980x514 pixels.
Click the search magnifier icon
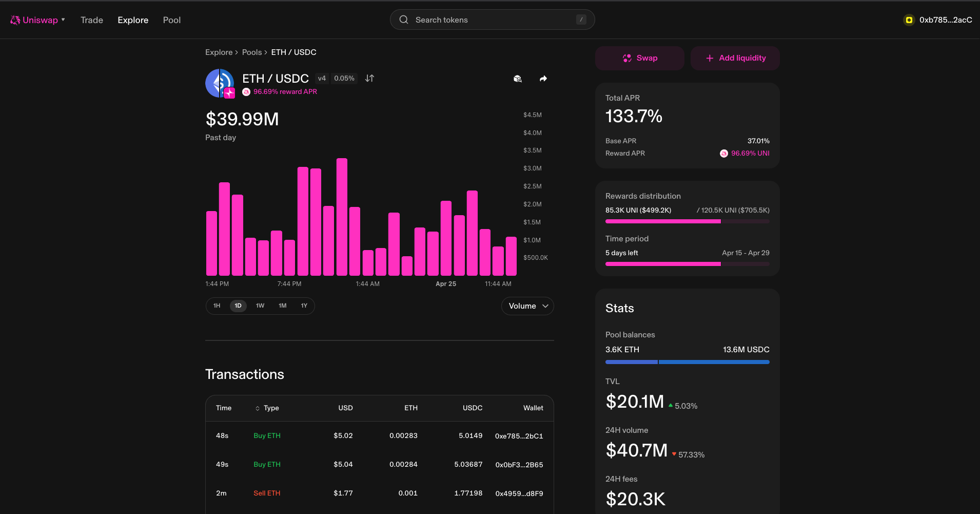[404, 20]
